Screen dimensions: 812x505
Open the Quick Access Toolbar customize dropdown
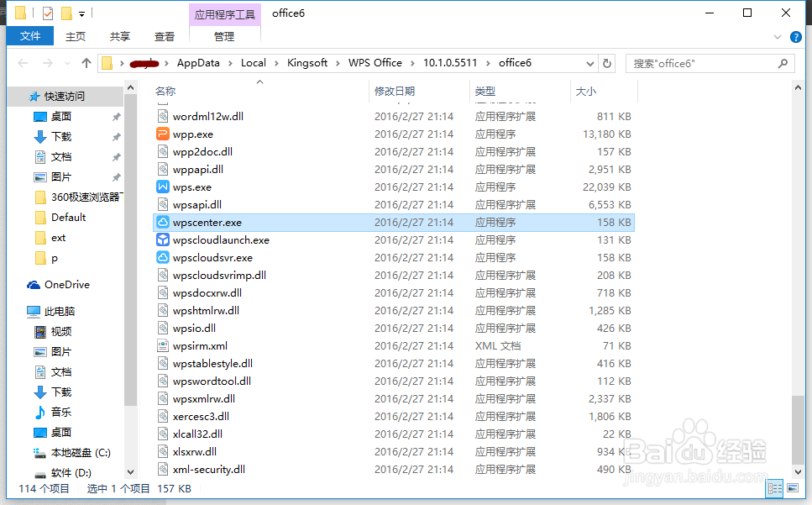tap(80, 13)
